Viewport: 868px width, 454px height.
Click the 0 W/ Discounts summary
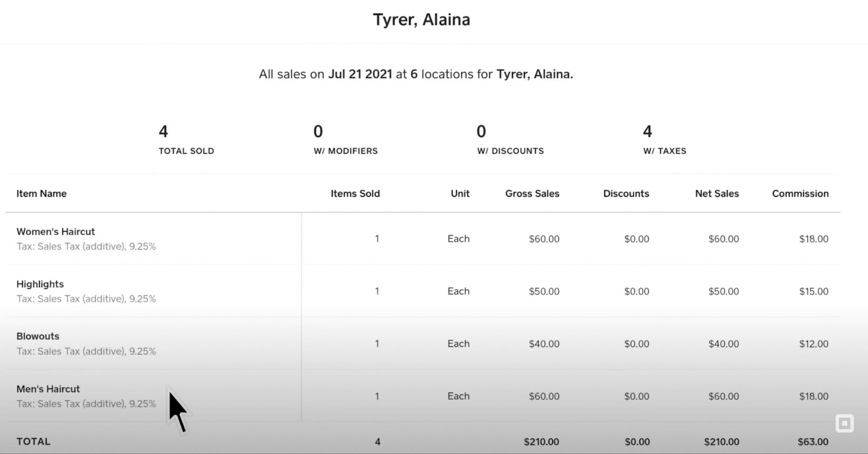pyautogui.click(x=510, y=140)
